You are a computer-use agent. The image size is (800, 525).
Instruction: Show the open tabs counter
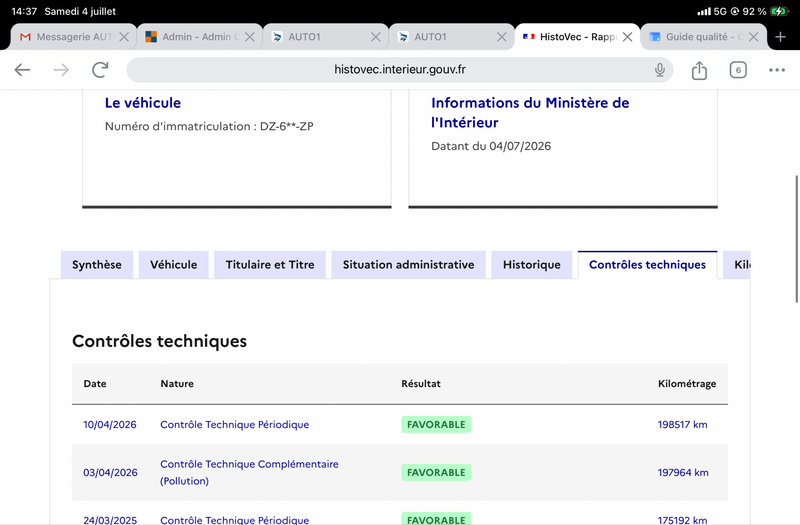click(738, 70)
